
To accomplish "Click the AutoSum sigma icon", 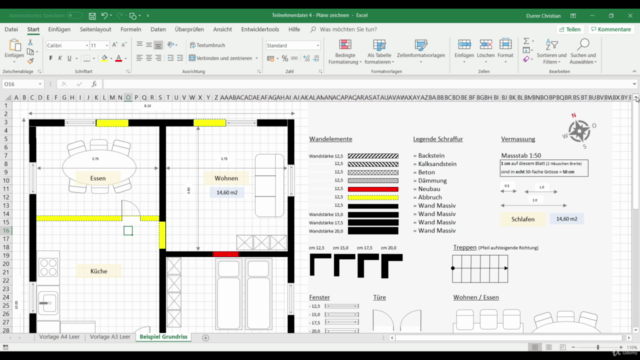I will coord(527,41).
